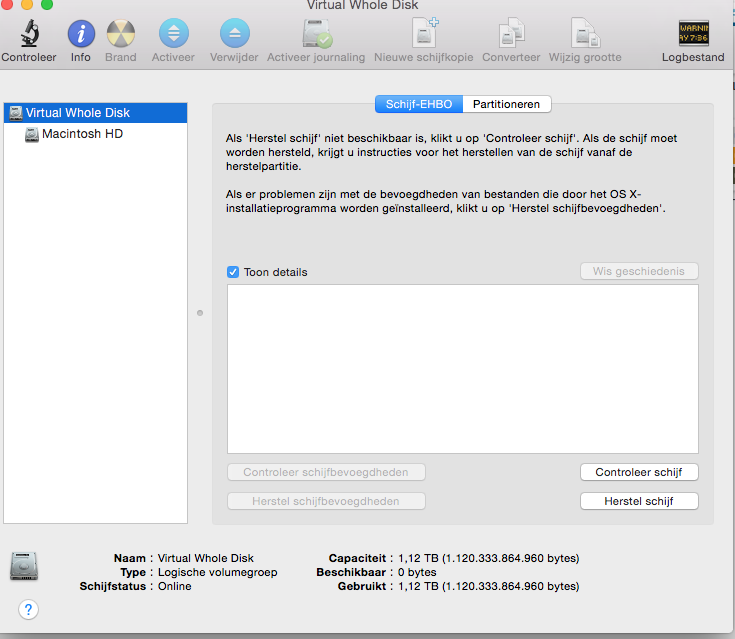735x639 pixels.
Task: Click the drive icon beside Virtual Whole Disk in sidebar
Action: pyautogui.click(x=16, y=113)
